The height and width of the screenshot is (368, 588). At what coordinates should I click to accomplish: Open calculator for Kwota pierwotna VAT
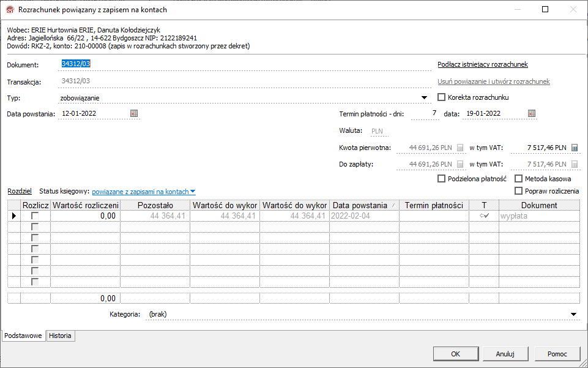tap(575, 148)
